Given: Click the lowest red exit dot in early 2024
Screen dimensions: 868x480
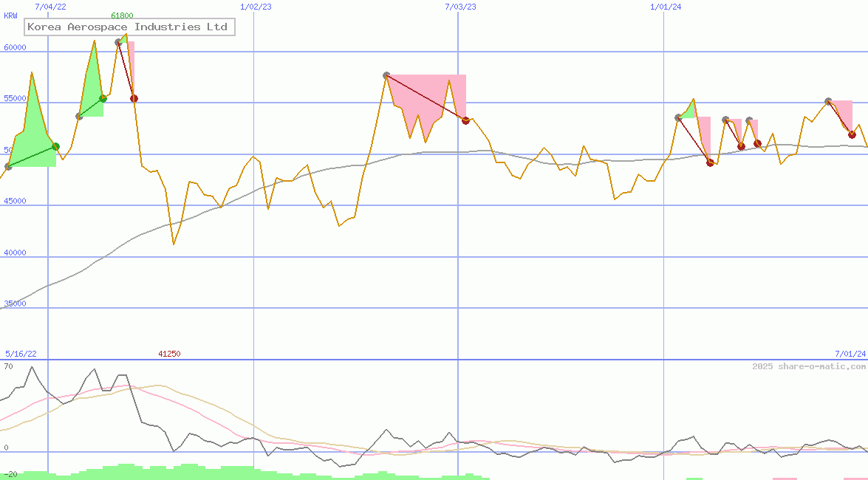Looking at the screenshot, I should click(x=710, y=162).
